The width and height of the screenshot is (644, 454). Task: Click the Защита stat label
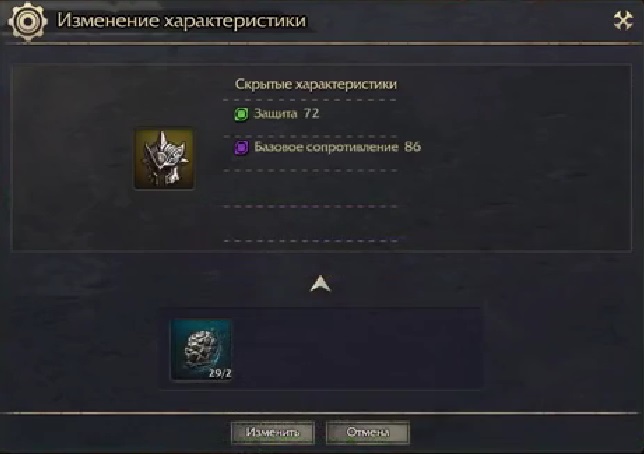(x=276, y=113)
